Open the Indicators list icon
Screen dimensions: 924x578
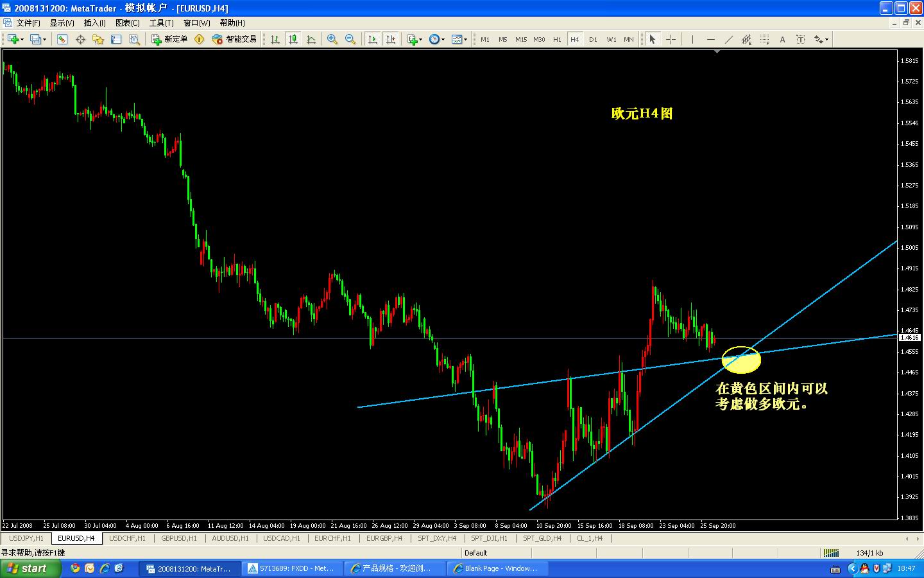[413, 39]
